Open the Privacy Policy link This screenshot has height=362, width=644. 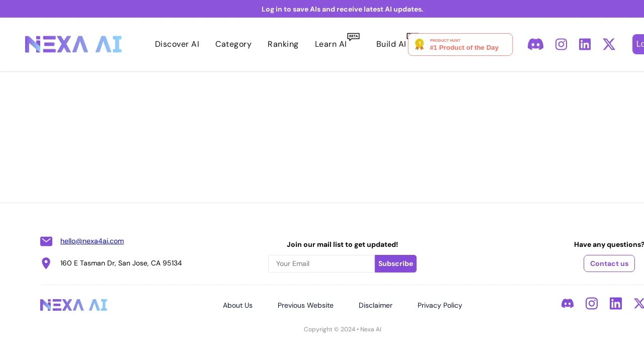(x=440, y=305)
